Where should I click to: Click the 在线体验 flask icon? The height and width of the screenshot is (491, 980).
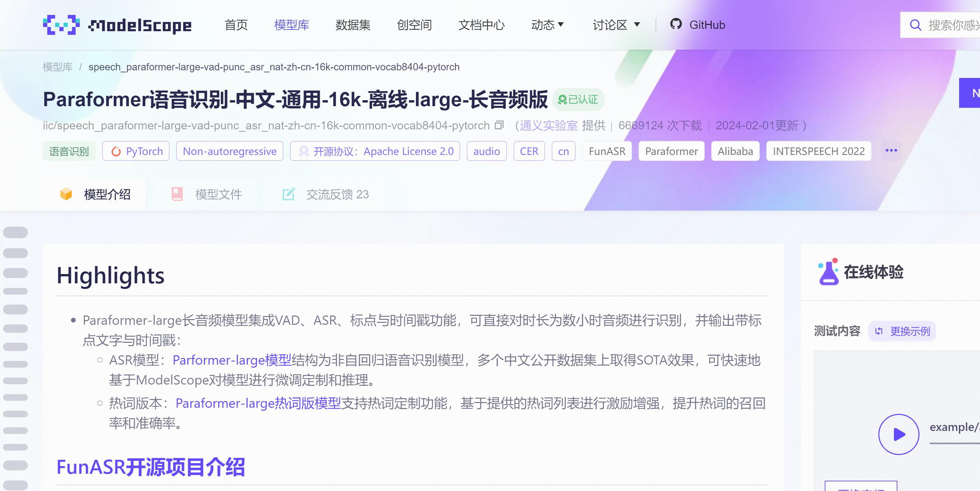coord(828,272)
